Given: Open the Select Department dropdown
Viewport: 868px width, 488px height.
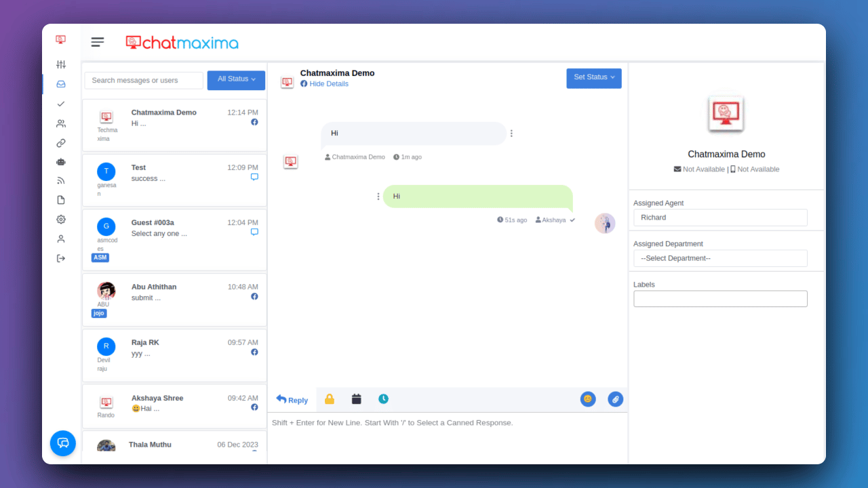Looking at the screenshot, I should [720, 258].
